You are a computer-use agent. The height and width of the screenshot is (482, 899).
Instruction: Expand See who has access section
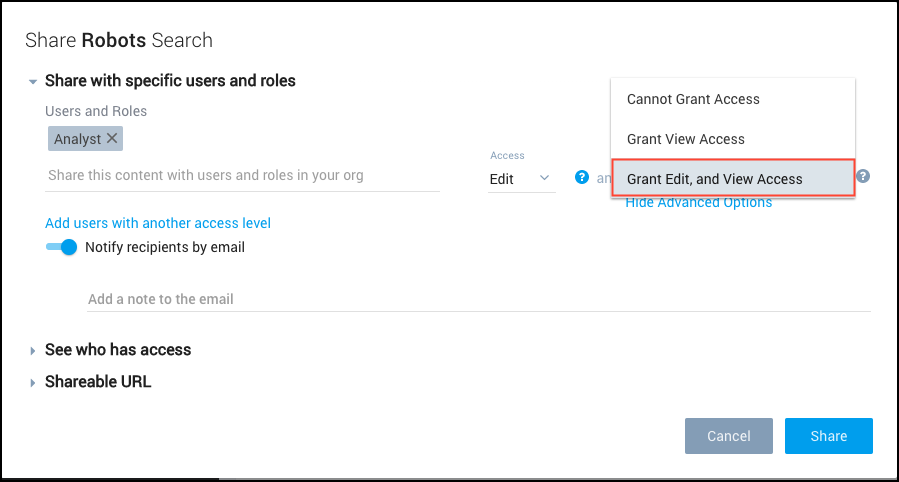(x=33, y=350)
